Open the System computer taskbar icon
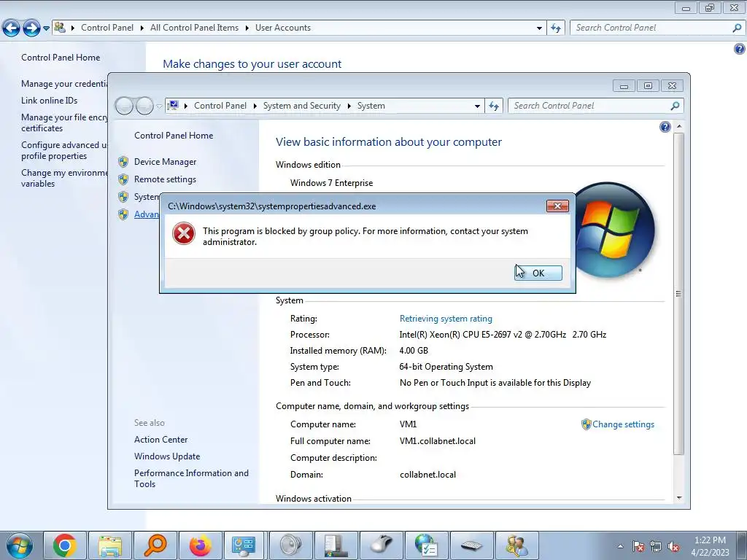 tap(336, 545)
